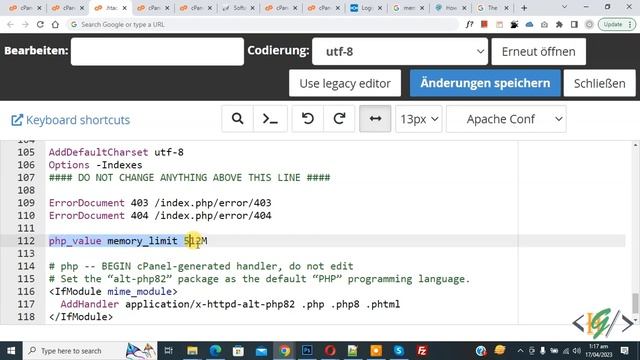Open File Explorer from the taskbar
The width and height of the screenshot is (640, 360).
192,351
